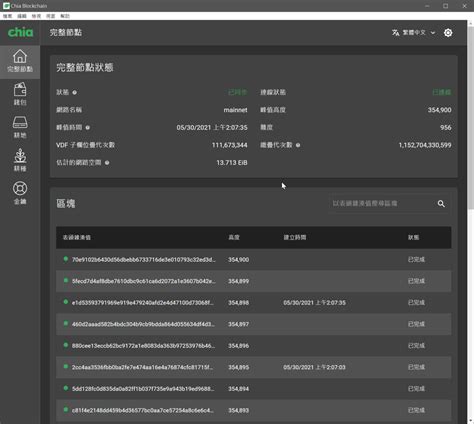474x424 pixels.
Task: Click the mainnet network name value
Action: 235,110
